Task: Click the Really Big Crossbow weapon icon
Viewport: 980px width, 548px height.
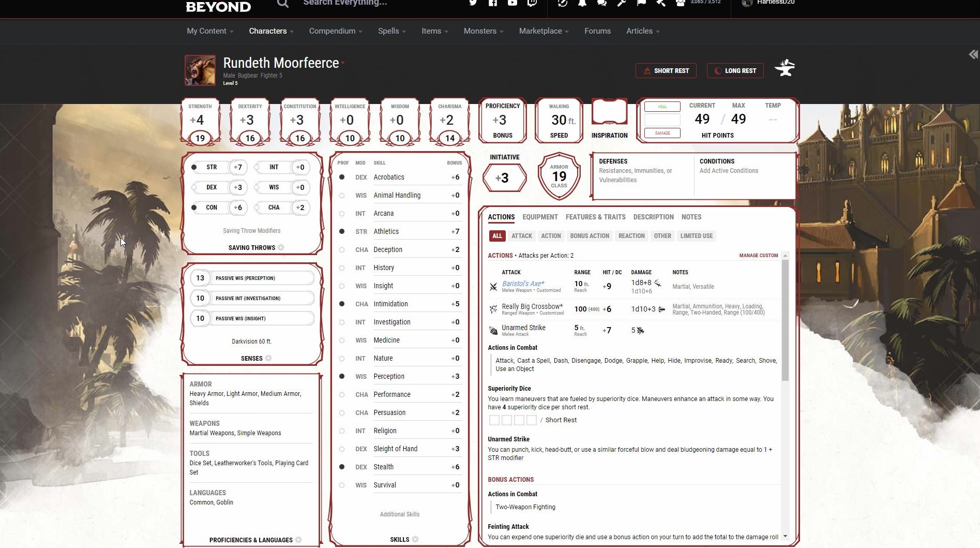Action: [493, 309]
